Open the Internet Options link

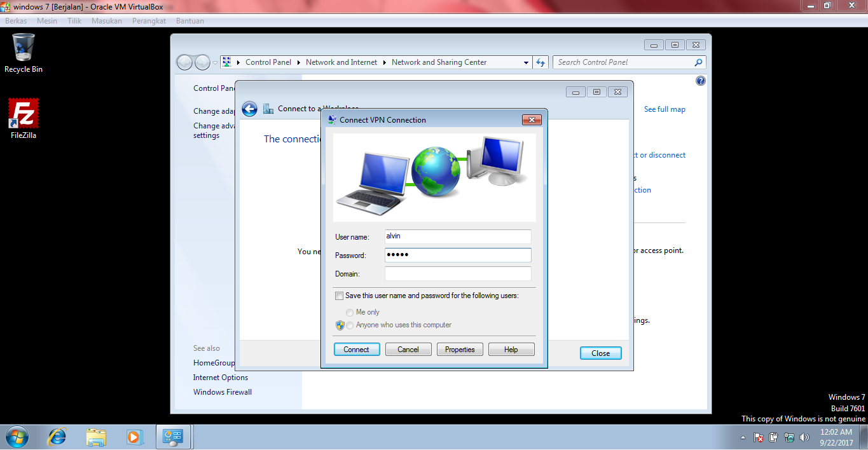(x=221, y=378)
